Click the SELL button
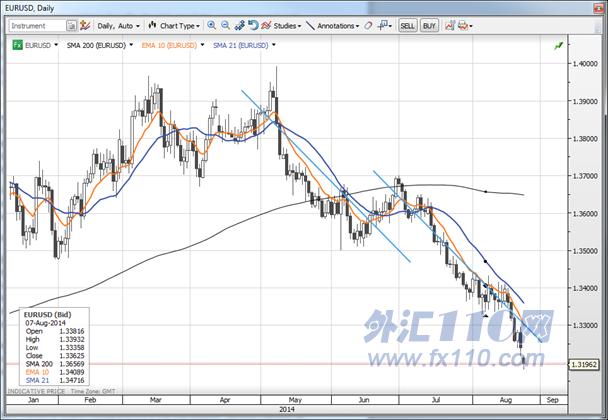Image resolution: width=608 pixels, height=420 pixels. [x=407, y=26]
